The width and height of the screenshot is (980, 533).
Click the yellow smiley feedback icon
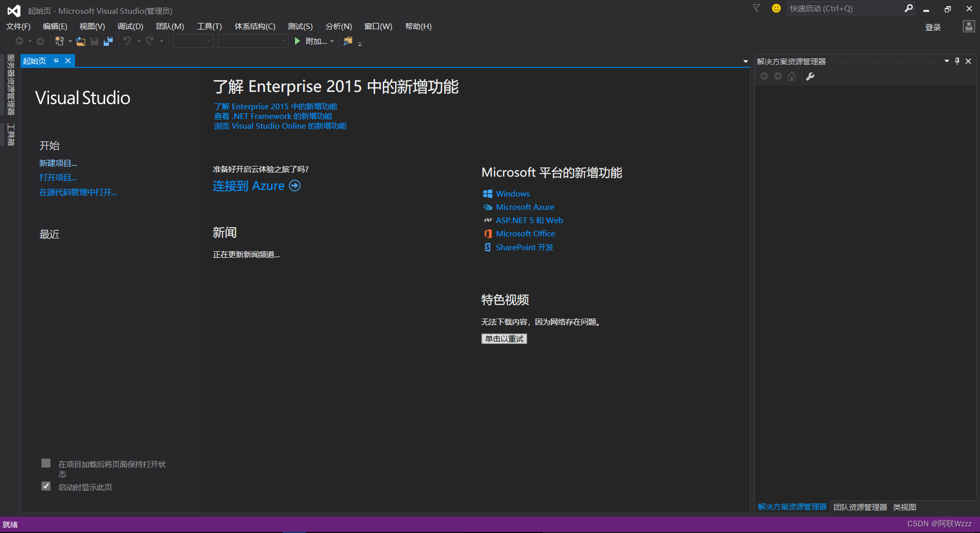pos(776,8)
